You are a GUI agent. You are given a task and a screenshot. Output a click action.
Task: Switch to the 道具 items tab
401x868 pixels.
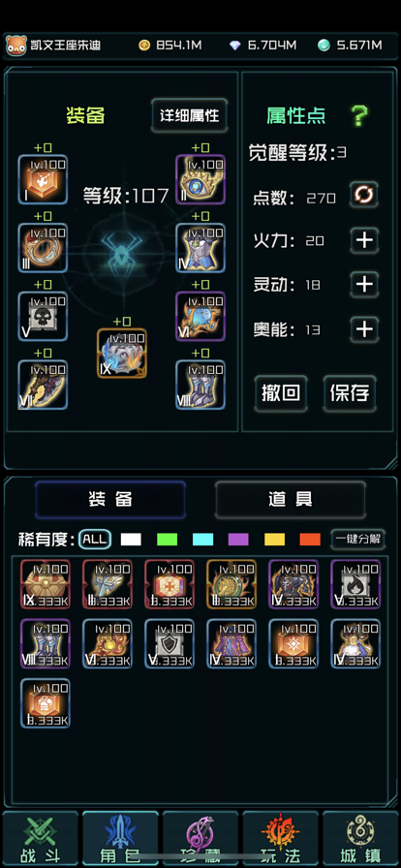pos(291,499)
